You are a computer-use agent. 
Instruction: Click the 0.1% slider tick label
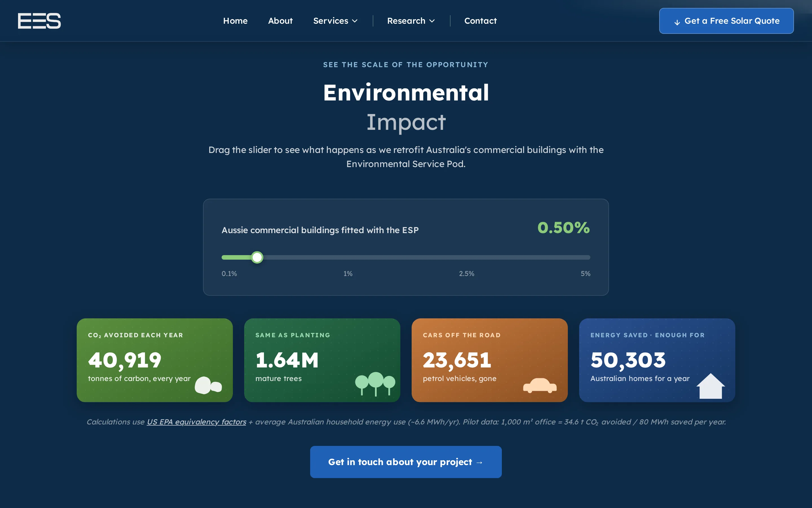229,273
